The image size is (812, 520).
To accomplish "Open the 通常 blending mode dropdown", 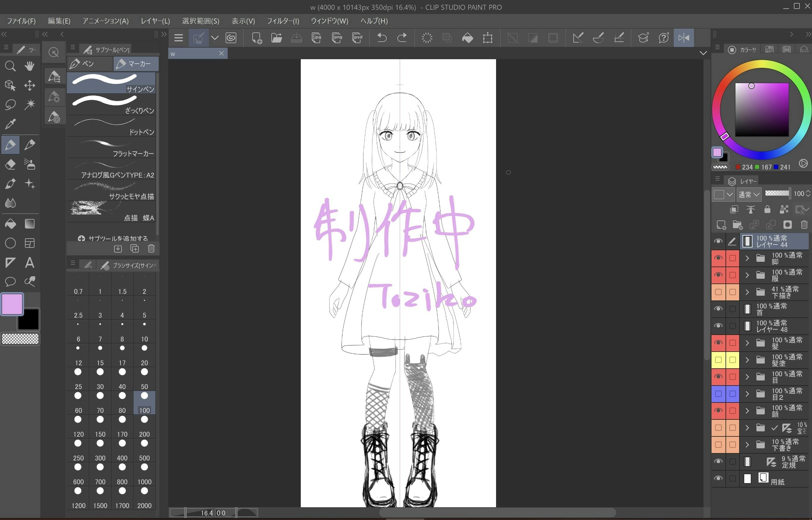I will click(749, 195).
